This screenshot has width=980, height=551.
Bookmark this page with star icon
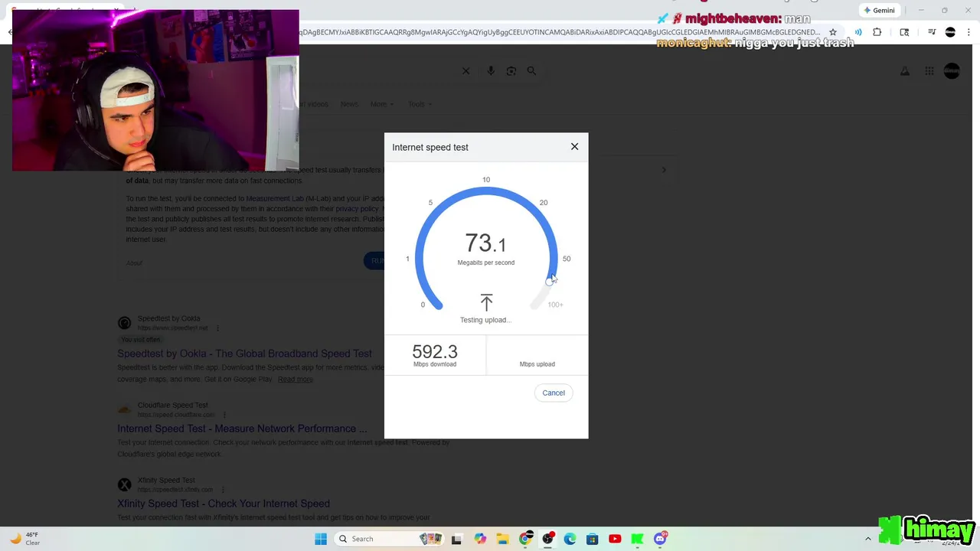click(x=833, y=32)
